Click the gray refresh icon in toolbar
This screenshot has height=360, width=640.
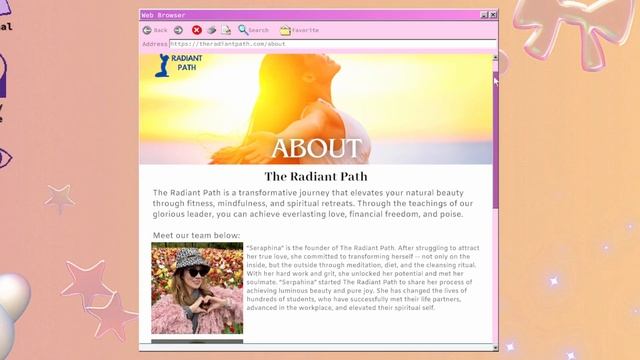[x=211, y=30]
